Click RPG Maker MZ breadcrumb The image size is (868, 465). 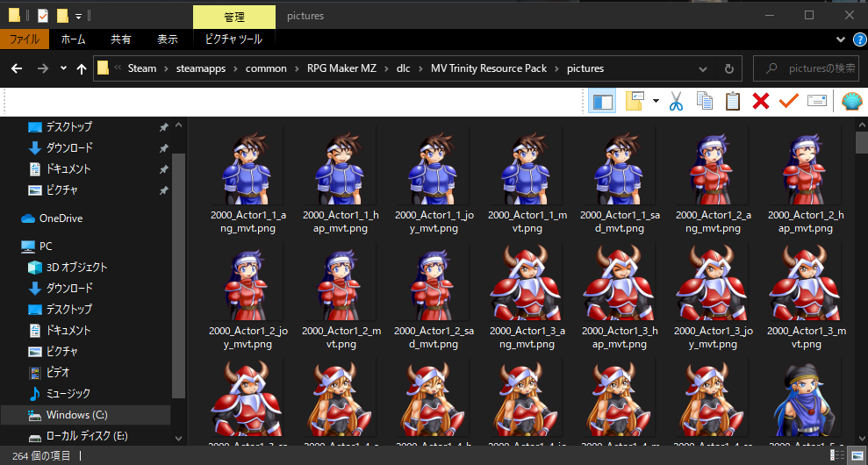(342, 68)
